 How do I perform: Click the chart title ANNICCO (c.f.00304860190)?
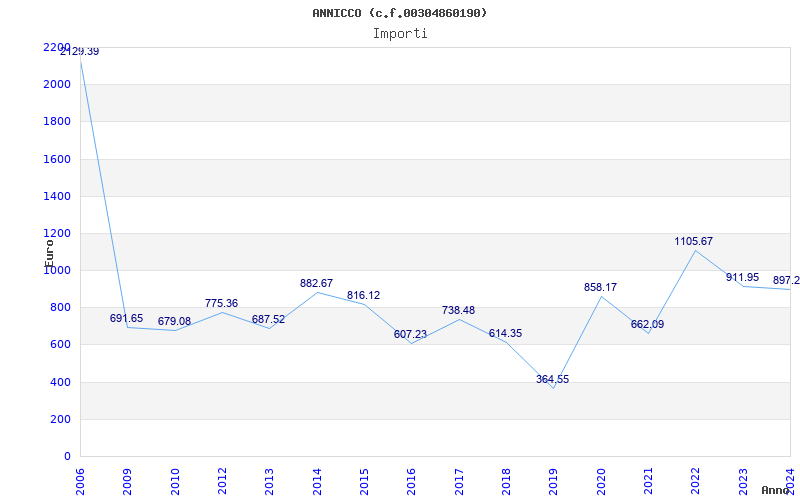pos(399,13)
